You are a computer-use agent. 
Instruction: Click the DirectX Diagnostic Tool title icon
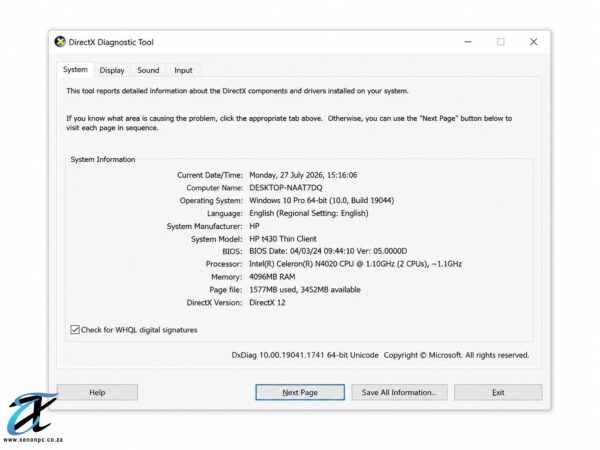[60, 42]
